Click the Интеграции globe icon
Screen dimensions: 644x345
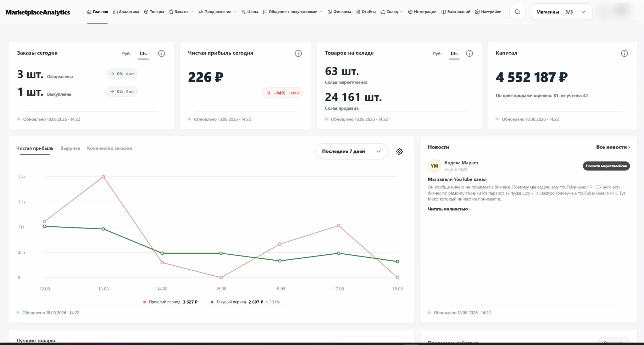click(x=410, y=12)
